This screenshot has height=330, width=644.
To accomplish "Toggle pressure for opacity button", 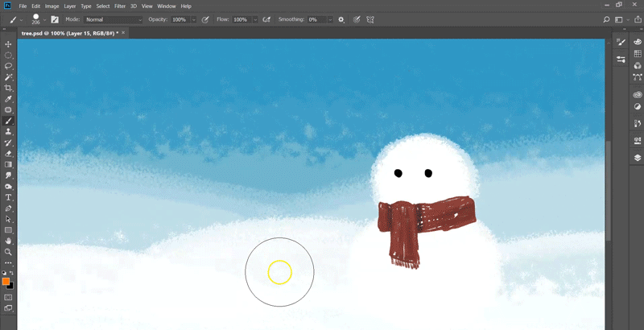I will 205,19.
